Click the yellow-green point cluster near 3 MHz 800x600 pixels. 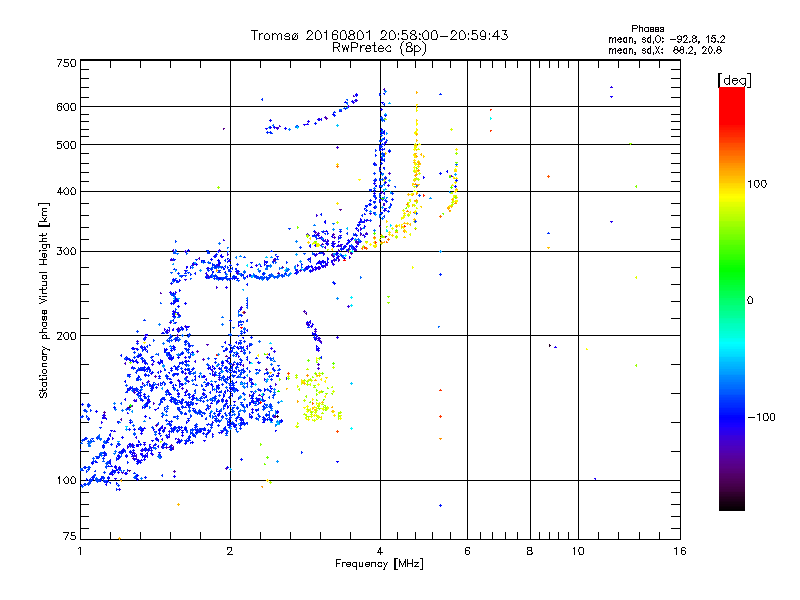click(317, 393)
